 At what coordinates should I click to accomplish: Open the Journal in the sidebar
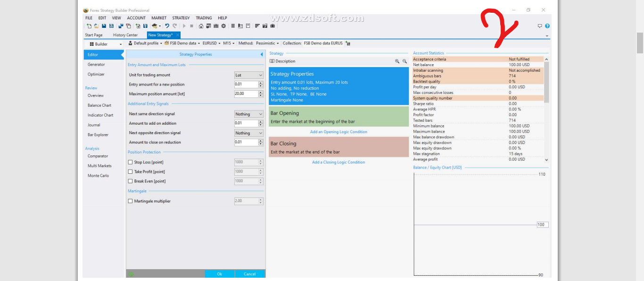[94, 125]
